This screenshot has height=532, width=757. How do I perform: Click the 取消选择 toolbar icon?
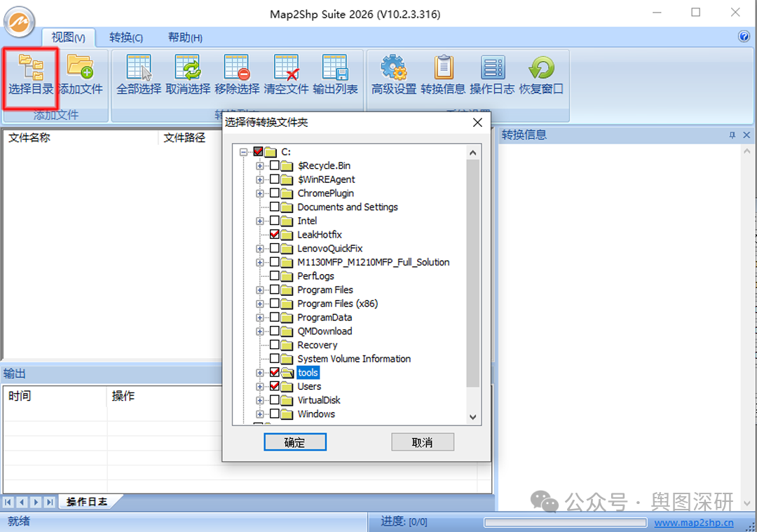point(188,67)
